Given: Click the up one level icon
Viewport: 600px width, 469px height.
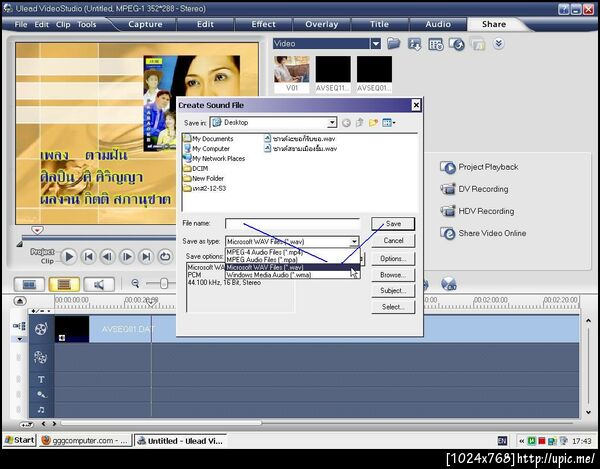Looking at the screenshot, I should point(360,123).
